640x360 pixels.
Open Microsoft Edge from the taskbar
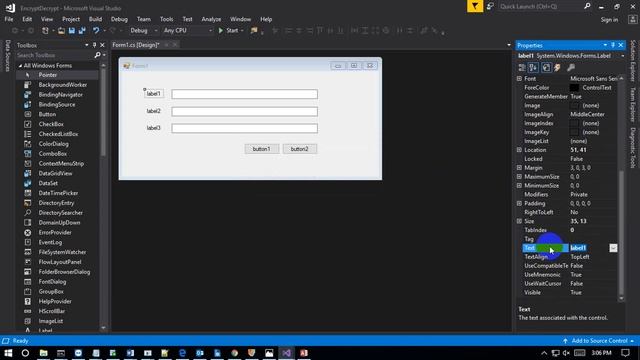click(182, 353)
